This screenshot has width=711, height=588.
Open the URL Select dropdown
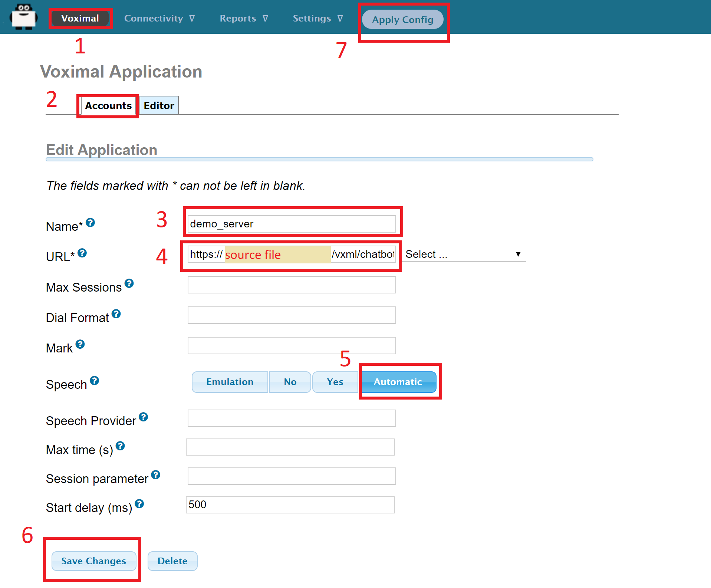pos(464,254)
